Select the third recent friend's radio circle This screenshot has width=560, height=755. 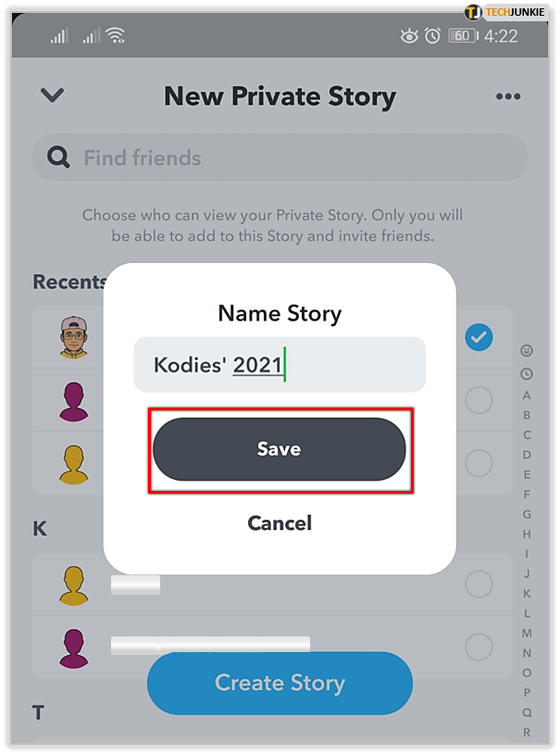(x=479, y=462)
